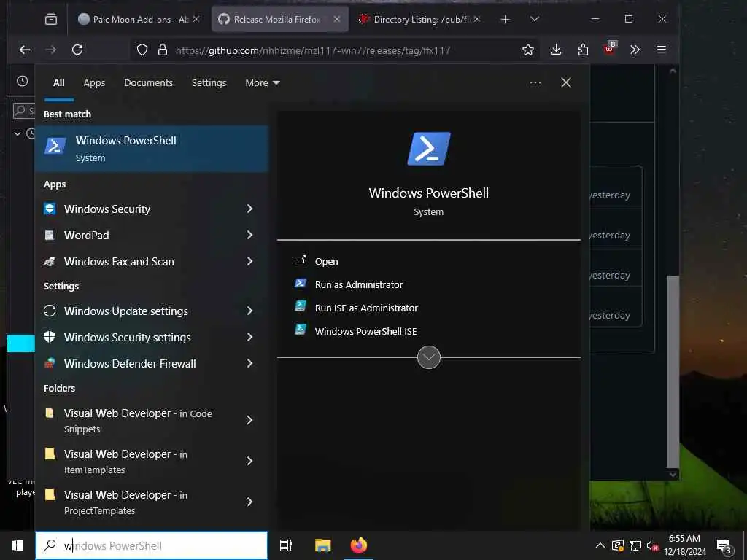
Task: Open File Explorer from the taskbar
Action: (x=323, y=545)
